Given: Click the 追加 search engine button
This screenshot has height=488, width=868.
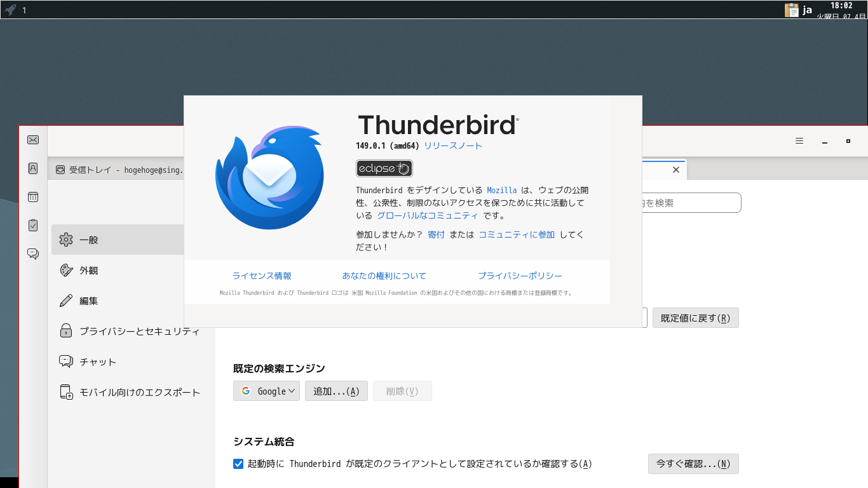Looking at the screenshot, I should (336, 391).
